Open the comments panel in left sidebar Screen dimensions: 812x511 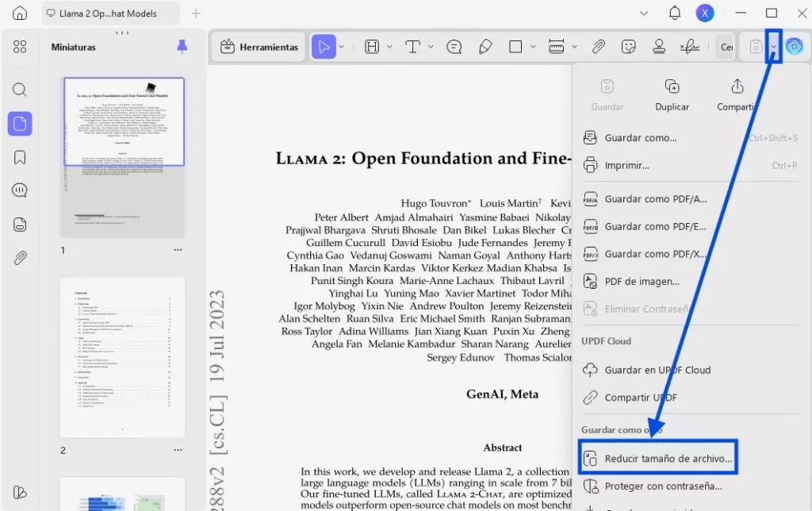point(20,190)
